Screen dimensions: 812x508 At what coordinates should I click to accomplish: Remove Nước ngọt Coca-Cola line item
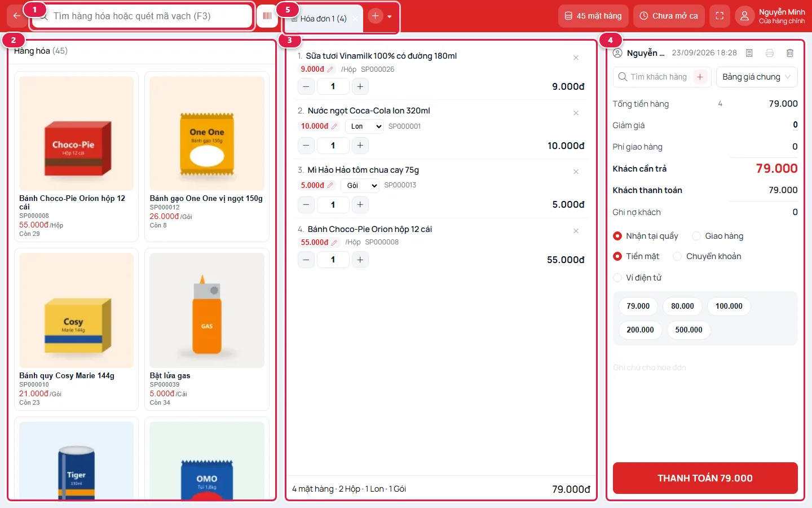[x=576, y=113]
